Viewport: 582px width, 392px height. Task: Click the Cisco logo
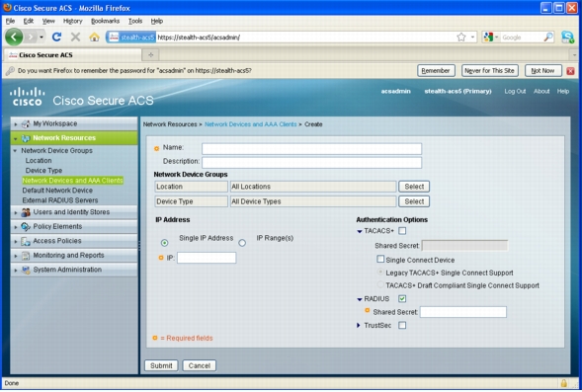click(x=27, y=96)
